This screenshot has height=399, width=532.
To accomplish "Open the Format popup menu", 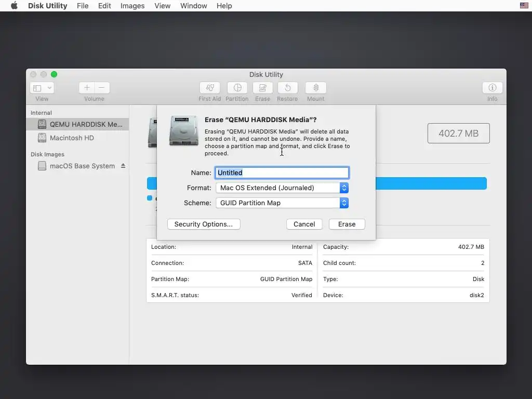I will pyautogui.click(x=282, y=188).
